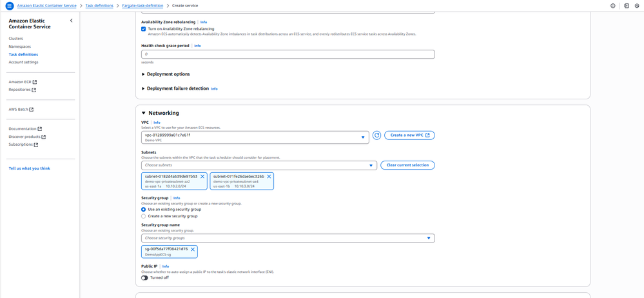Click Create a new VPC button

(409, 135)
